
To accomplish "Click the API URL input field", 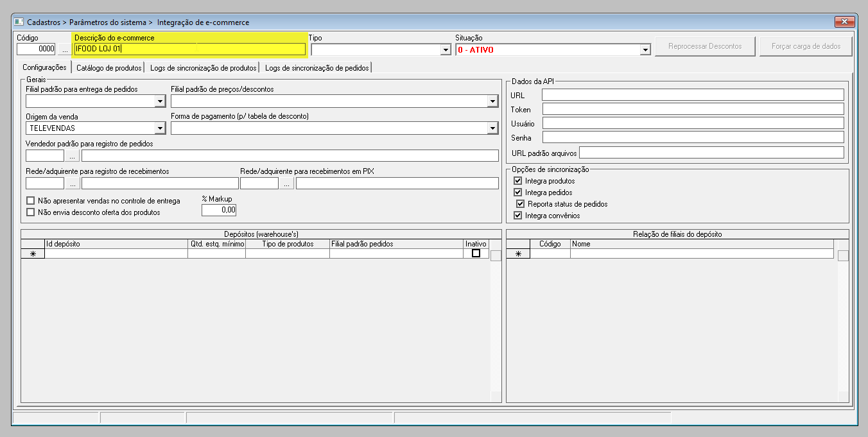I will click(692, 95).
